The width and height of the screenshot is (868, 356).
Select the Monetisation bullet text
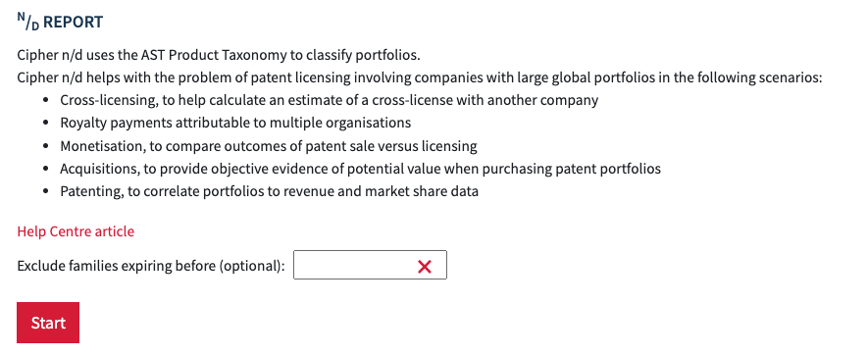269,146
